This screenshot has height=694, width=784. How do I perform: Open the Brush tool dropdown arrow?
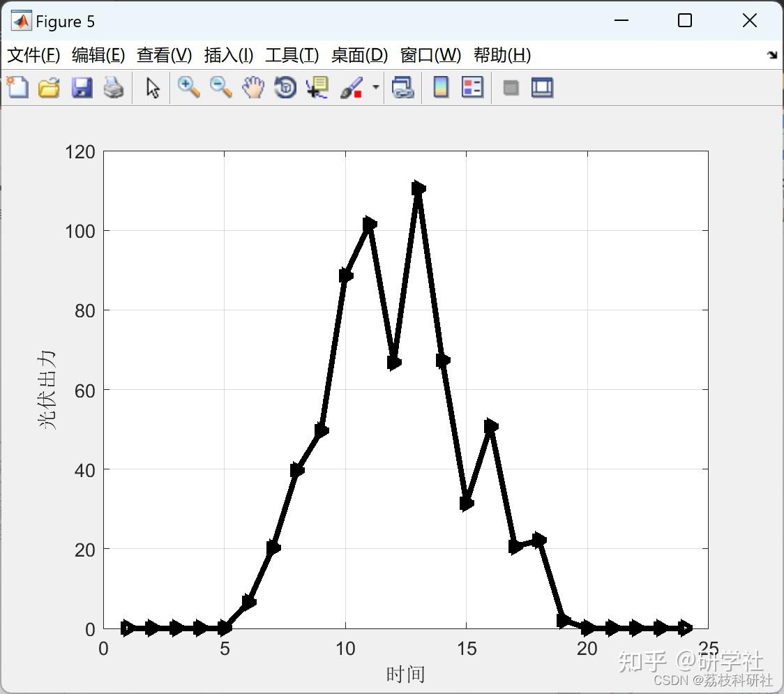coord(375,87)
